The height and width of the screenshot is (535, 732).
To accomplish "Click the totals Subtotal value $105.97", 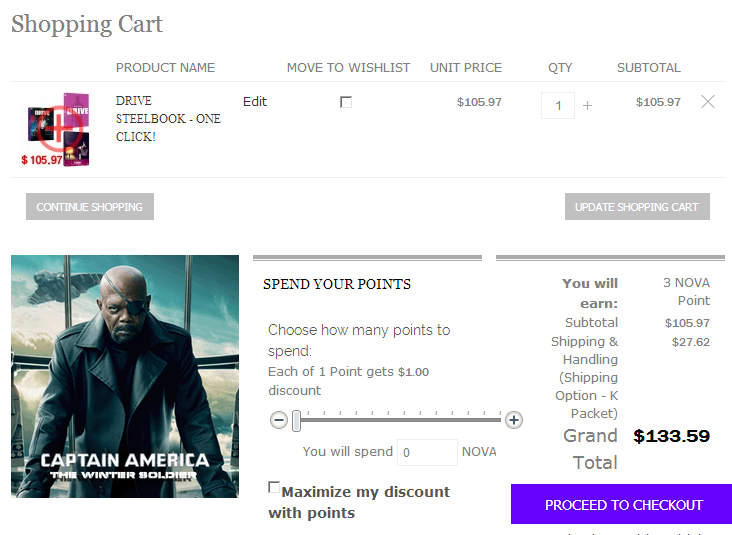I will (687, 323).
